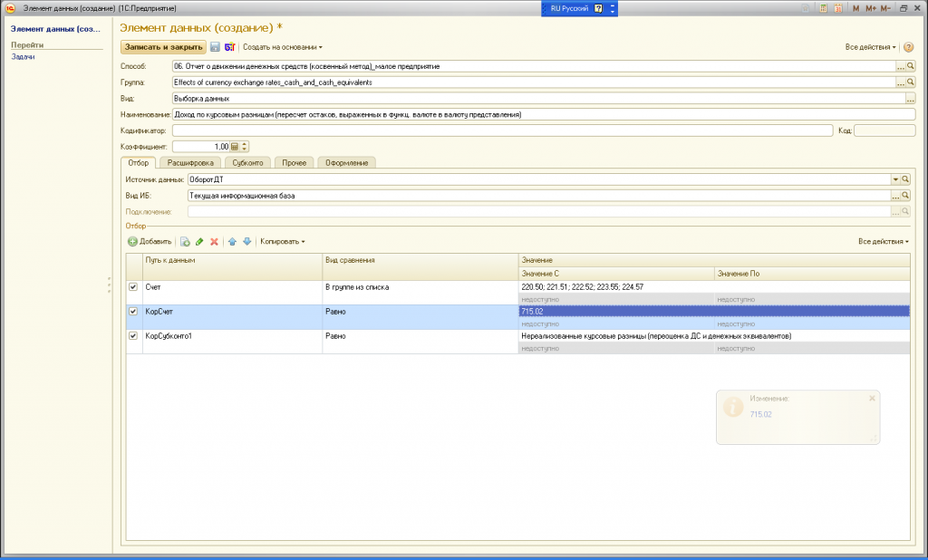
Task: Click the green pencil edit icon
Action: coord(199,242)
